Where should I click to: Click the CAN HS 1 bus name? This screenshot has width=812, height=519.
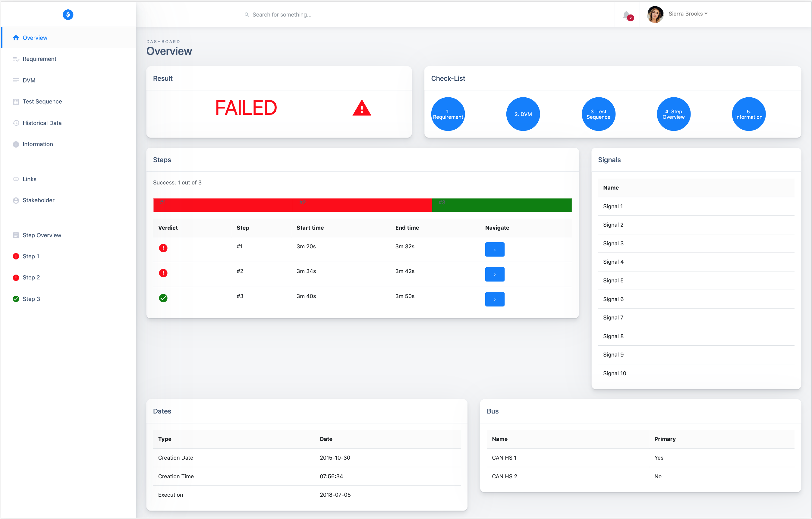click(x=504, y=458)
